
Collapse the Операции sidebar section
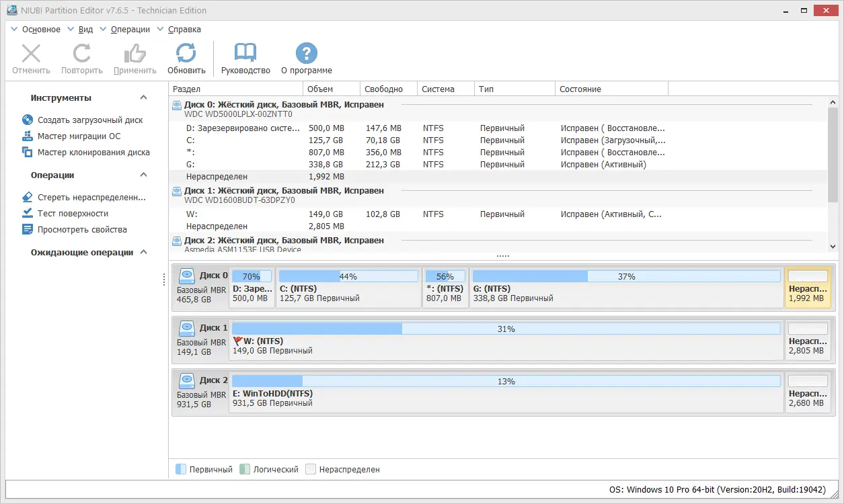pyautogui.click(x=143, y=174)
